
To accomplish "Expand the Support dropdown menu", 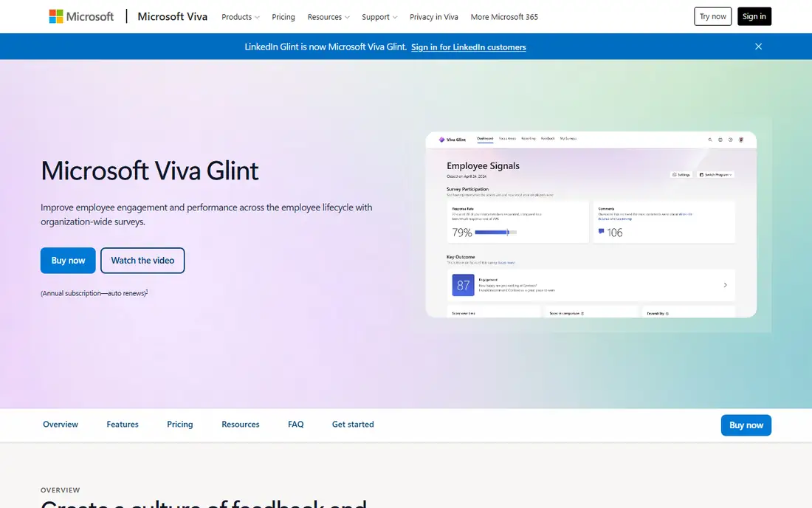I will [379, 17].
